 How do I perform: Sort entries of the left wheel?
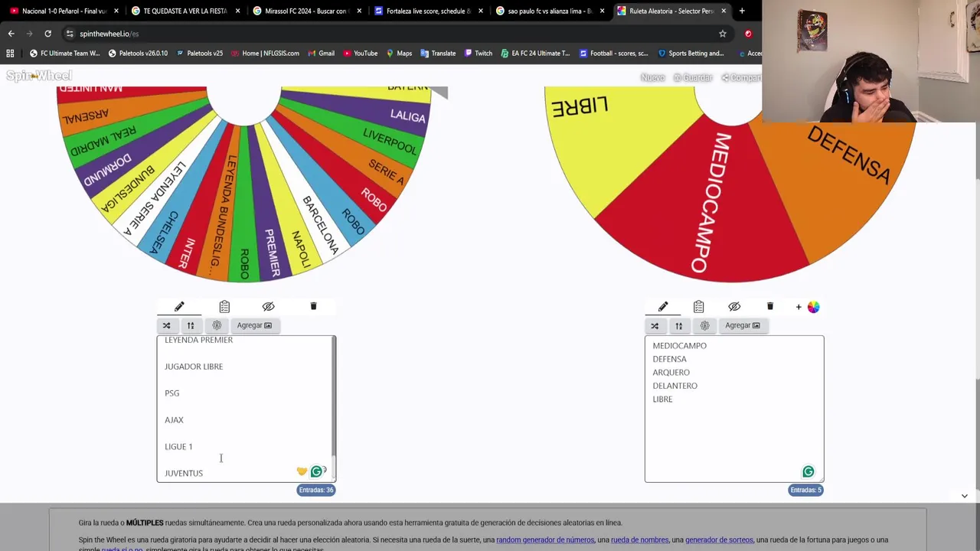pyautogui.click(x=191, y=325)
